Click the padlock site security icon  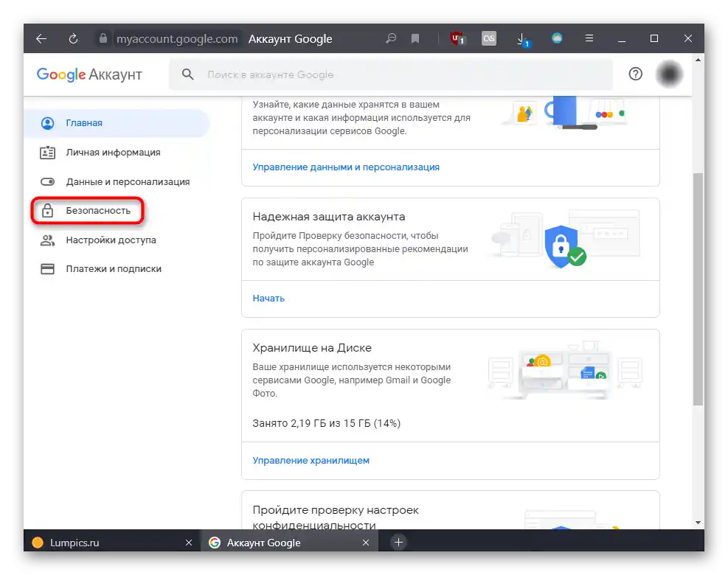[103, 38]
